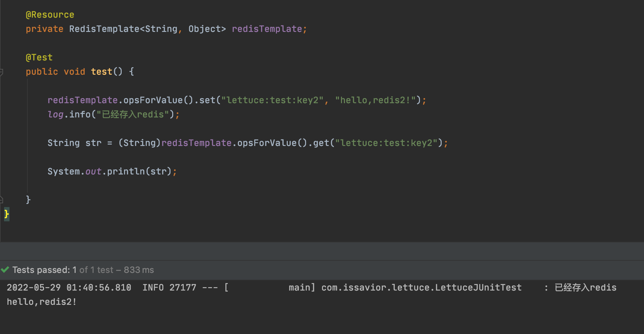Click the redisTemplate field declaration name
The height and width of the screenshot is (334, 644).
[267, 29]
